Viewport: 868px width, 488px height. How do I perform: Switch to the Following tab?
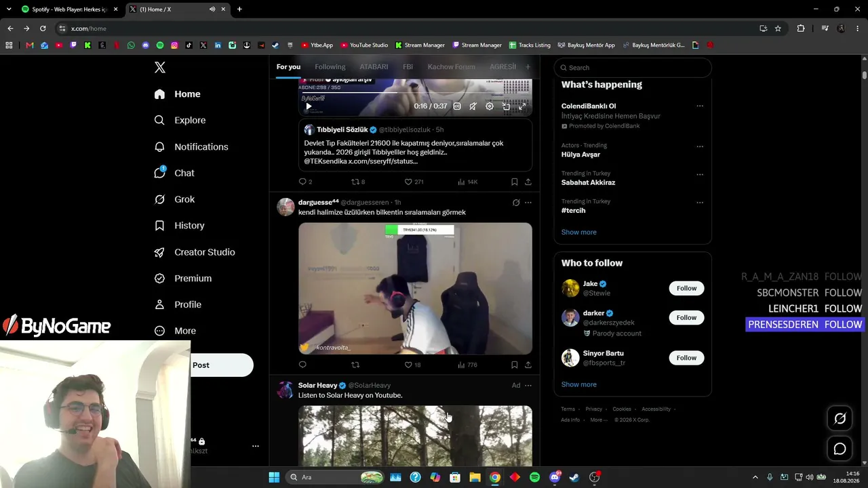(x=330, y=67)
